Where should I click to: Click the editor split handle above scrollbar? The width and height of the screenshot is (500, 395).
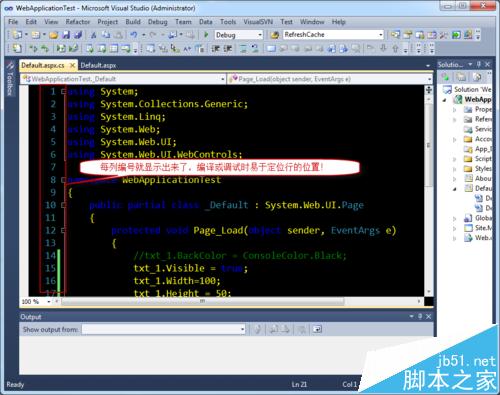(x=429, y=90)
